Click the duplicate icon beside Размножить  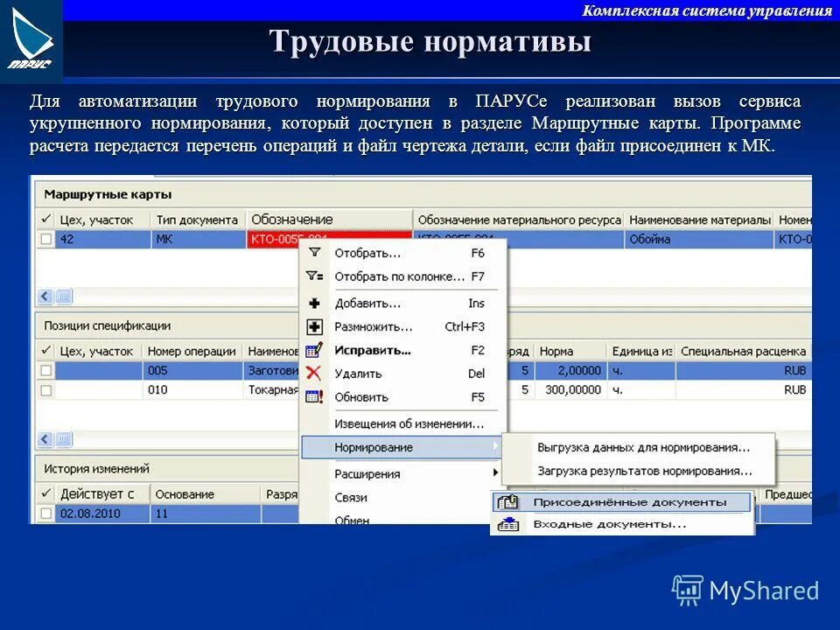[x=314, y=326]
